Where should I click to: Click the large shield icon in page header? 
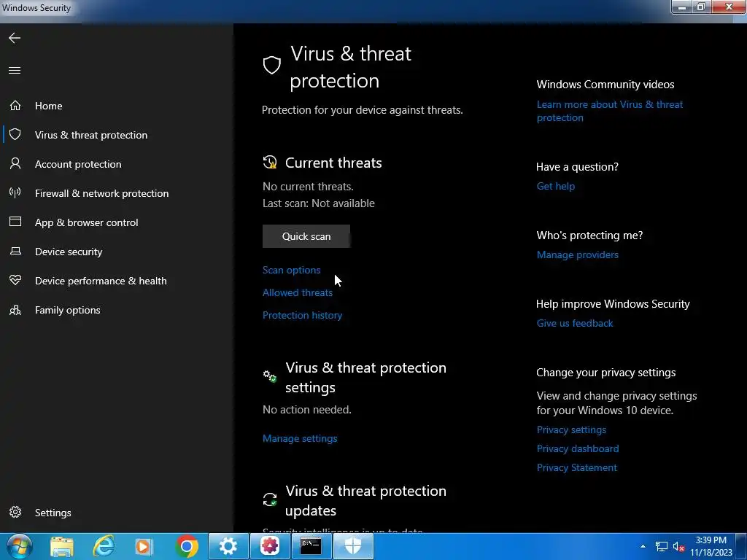pos(272,65)
